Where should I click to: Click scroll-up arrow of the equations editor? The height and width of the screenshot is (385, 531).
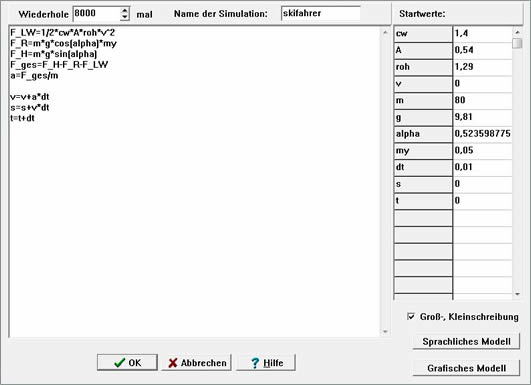pyautogui.click(x=385, y=33)
